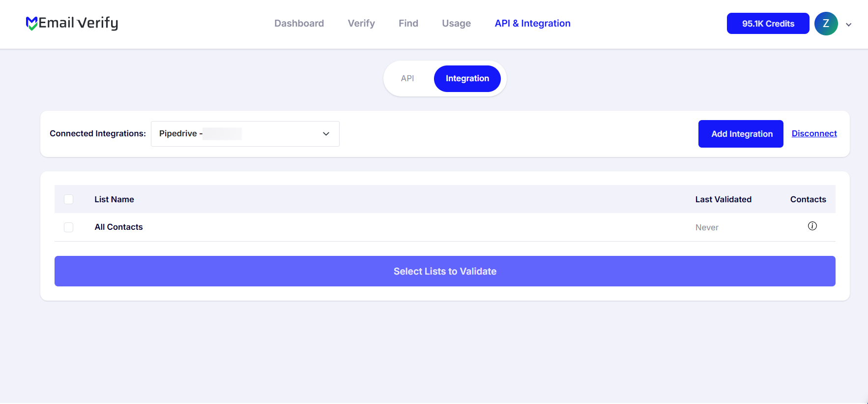Open the Verify menu item
Image resolution: width=868 pixels, height=404 pixels.
coord(361,23)
